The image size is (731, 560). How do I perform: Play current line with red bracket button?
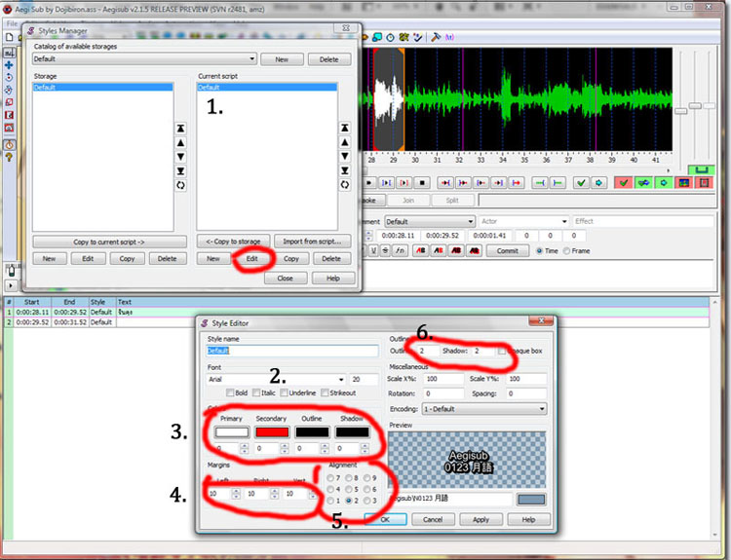point(404,183)
